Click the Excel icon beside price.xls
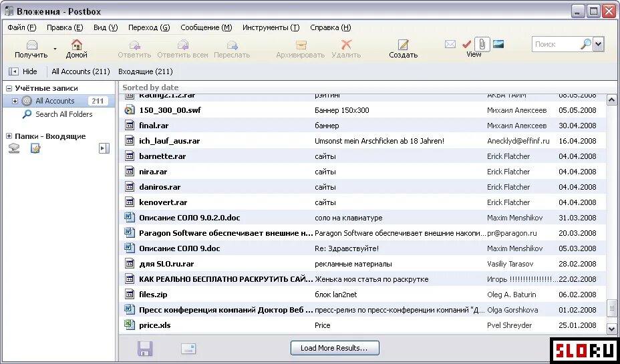The width and height of the screenshot is (620, 364). click(x=130, y=325)
